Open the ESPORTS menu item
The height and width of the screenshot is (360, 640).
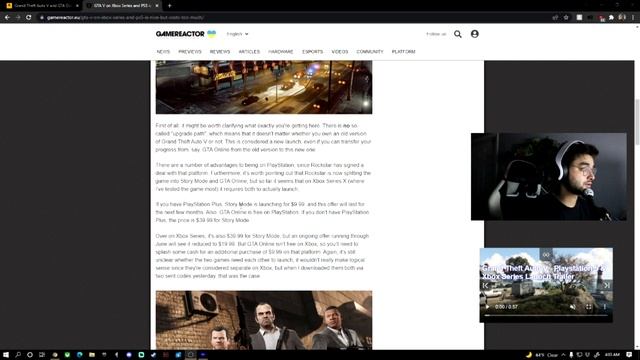[x=312, y=52]
